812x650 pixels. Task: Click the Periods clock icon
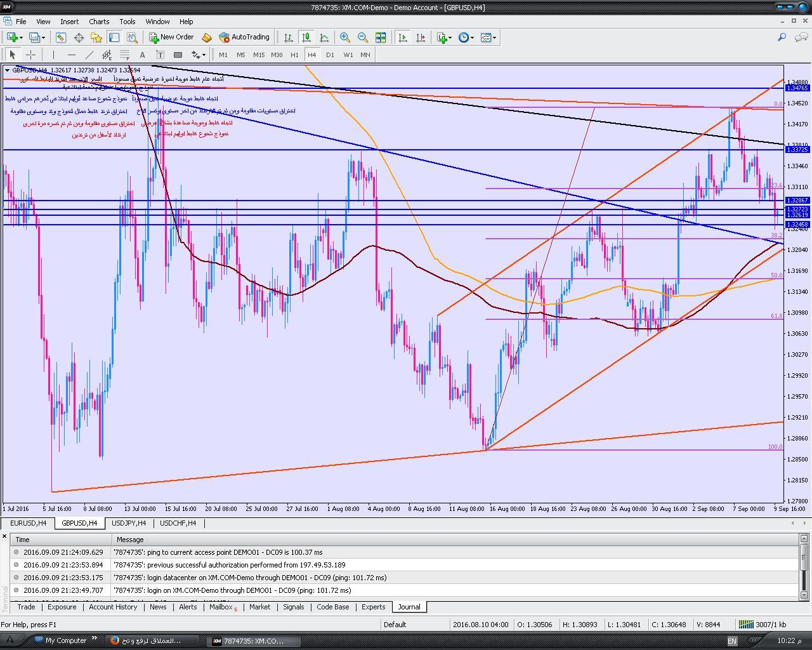click(x=464, y=37)
